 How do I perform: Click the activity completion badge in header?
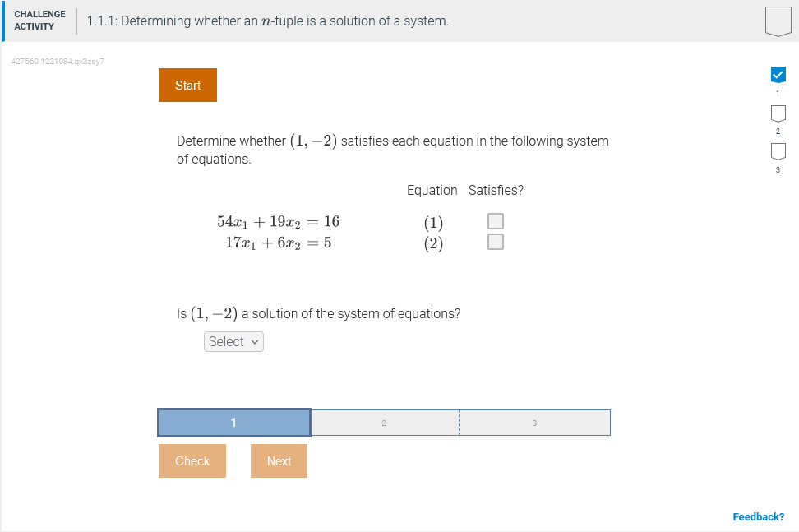pyautogui.click(x=778, y=21)
